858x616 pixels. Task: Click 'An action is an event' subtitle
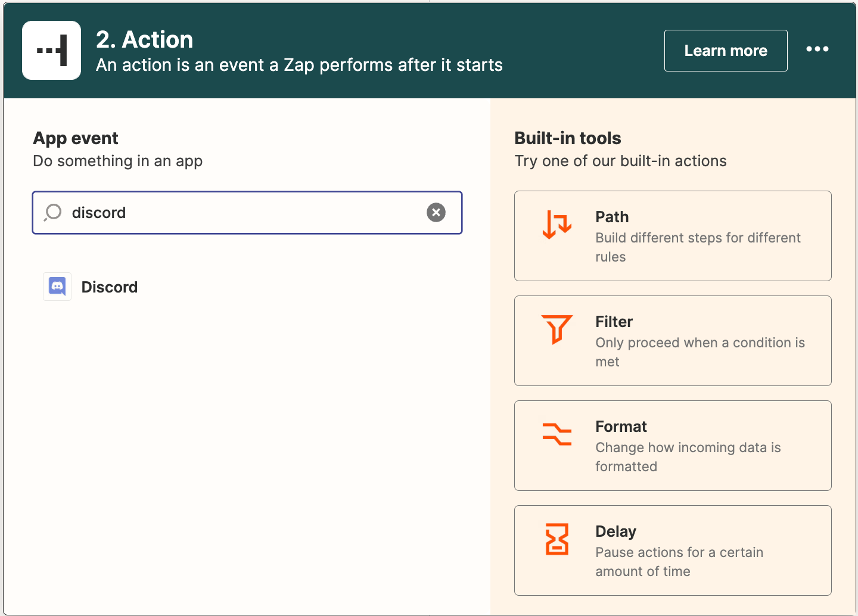[x=299, y=65]
